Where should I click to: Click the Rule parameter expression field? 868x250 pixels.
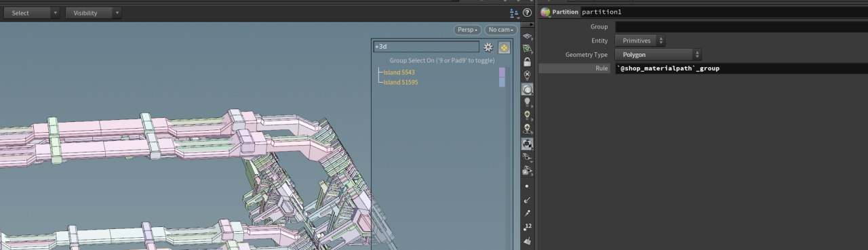[741, 68]
